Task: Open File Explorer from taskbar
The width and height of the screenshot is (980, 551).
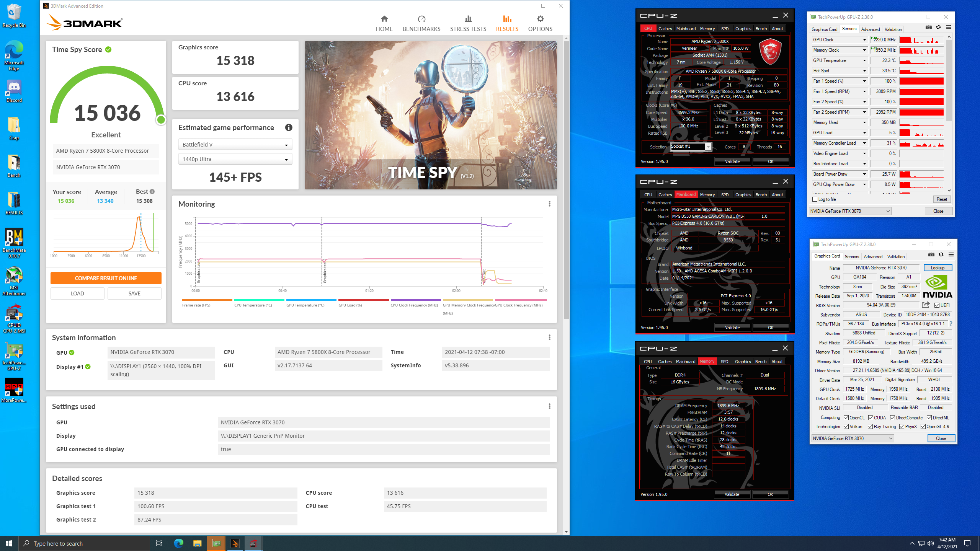Action: 197,543
